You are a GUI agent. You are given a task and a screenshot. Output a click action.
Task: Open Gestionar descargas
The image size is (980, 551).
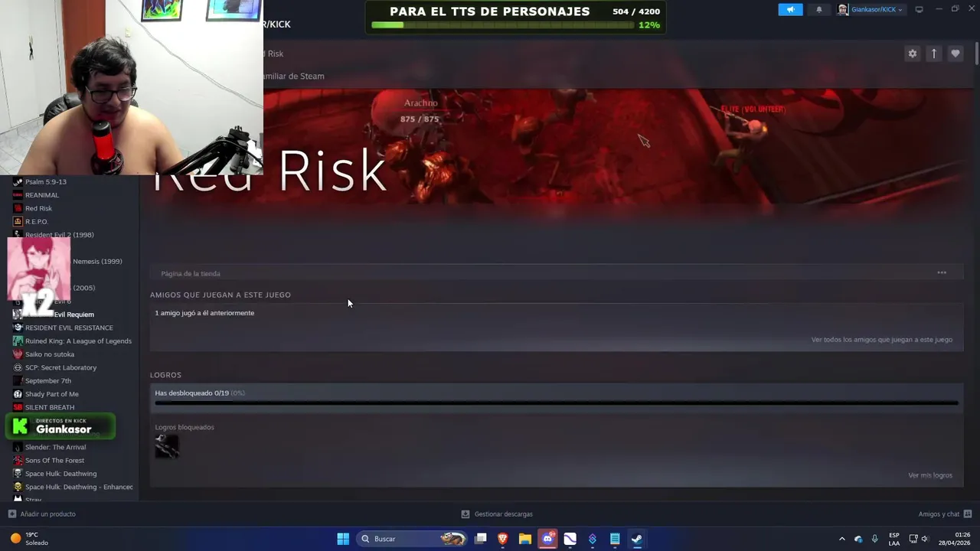497,514
